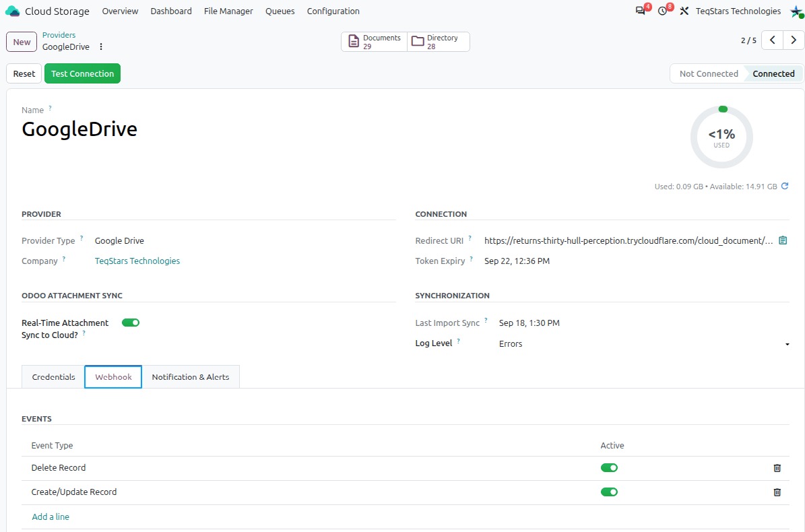Switch to the Webhook tab
The width and height of the screenshot is (805, 532).
coord(113,377)
